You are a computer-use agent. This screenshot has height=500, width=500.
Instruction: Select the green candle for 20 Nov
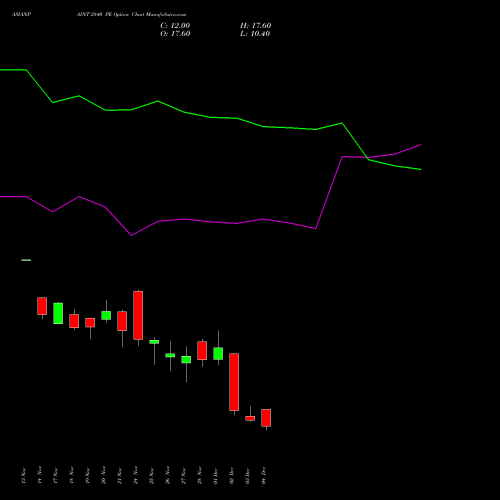pyautogui.click(x=106, y=315)
